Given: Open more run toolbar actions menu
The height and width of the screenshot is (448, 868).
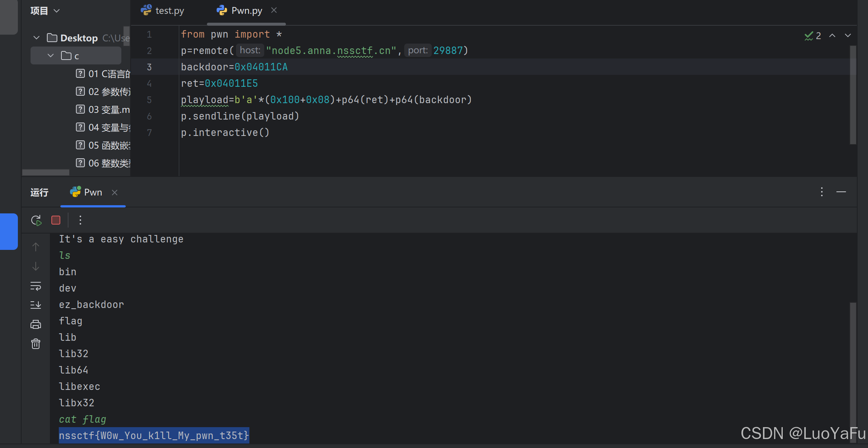Looking at the screenshot, I should (80, 220).
